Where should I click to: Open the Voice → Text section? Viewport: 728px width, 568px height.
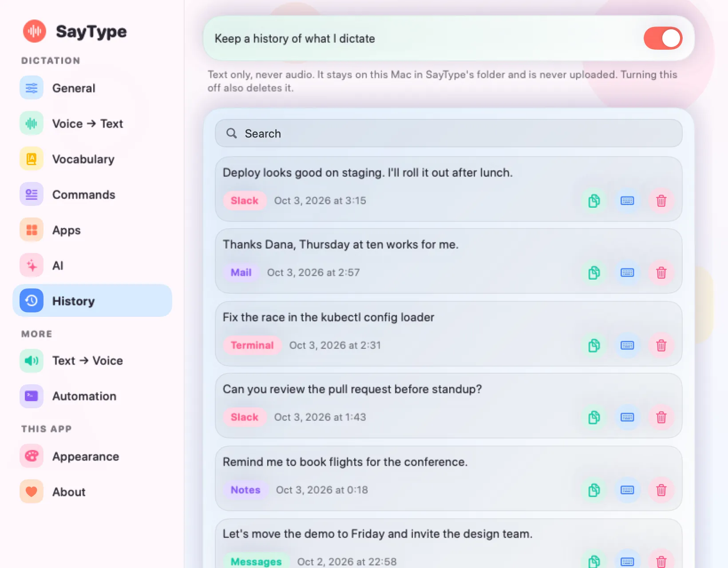click(92, 123)
